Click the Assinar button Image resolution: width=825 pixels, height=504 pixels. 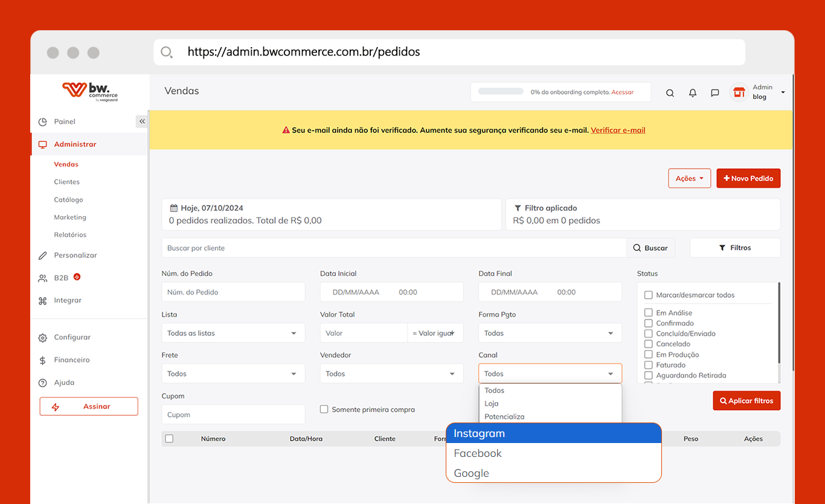[89, 407]
